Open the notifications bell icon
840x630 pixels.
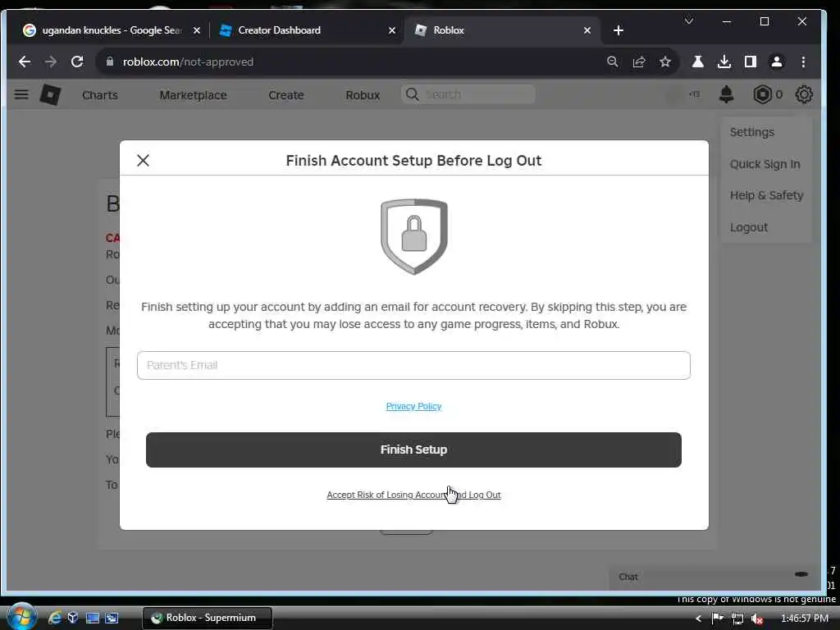click(x=727, y=95)
